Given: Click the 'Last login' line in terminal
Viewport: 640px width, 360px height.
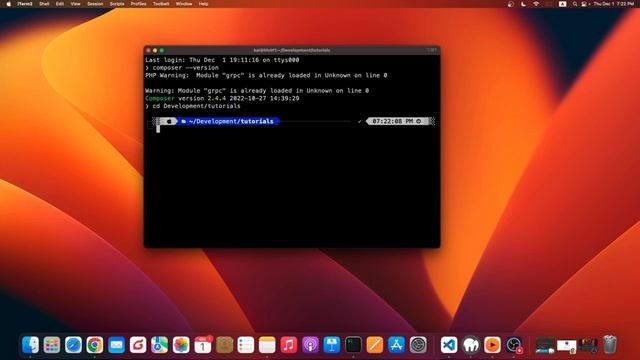Looking at the screenshot, I should point(222,60).
